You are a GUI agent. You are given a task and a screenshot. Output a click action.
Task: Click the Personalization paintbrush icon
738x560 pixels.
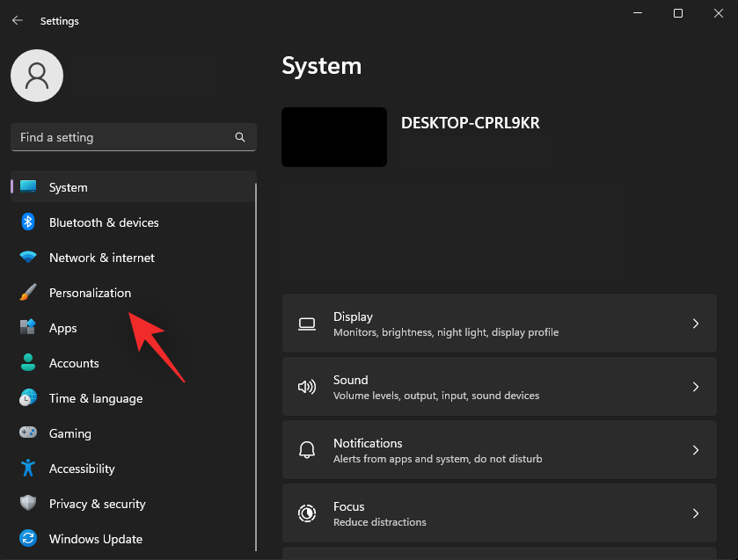coord(27,292)
